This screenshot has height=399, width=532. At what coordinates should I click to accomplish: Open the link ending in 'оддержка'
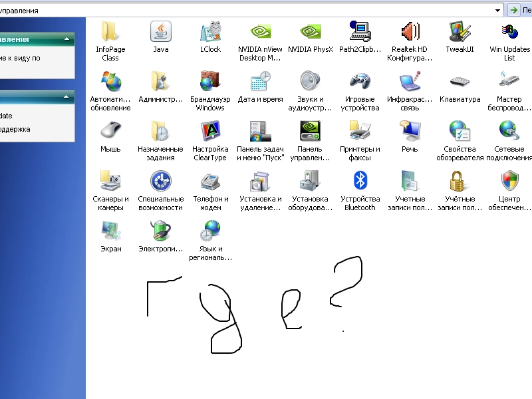tap(15, 129)
